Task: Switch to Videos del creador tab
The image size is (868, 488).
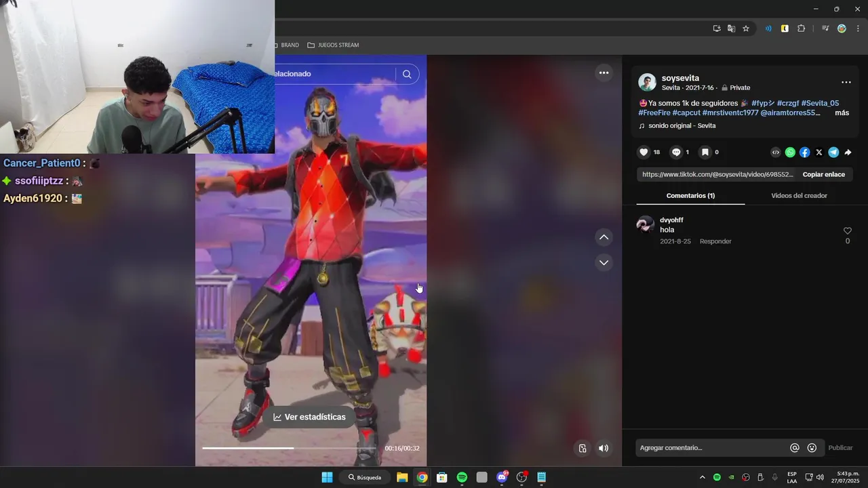Action: [799, 195]
